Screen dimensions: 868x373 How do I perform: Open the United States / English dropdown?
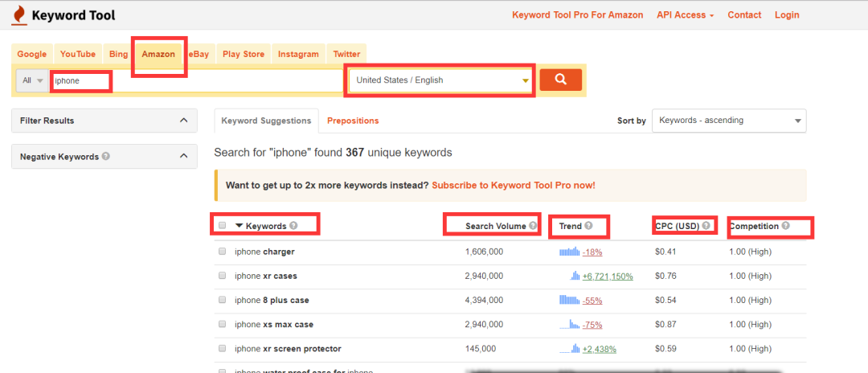click(x=440, y=80)
